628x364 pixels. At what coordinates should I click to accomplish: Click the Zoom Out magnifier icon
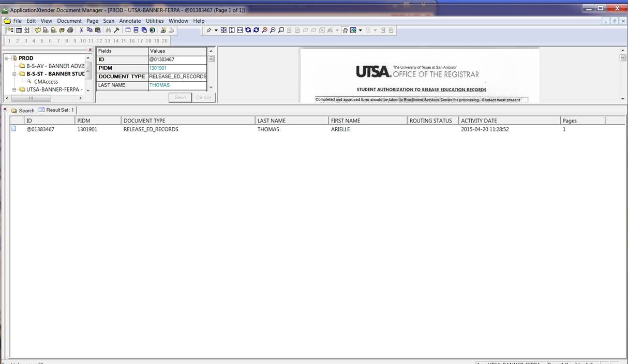tap(273, 31)
